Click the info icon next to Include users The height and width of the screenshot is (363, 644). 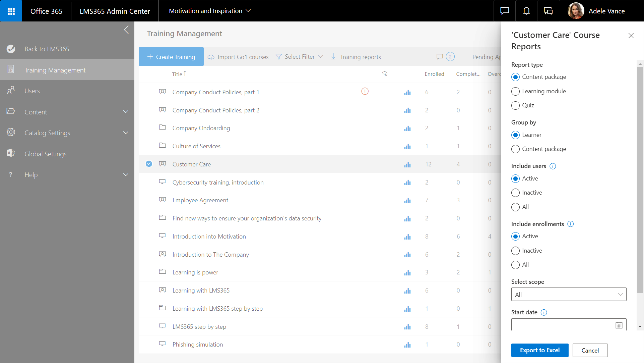(553, 166)
